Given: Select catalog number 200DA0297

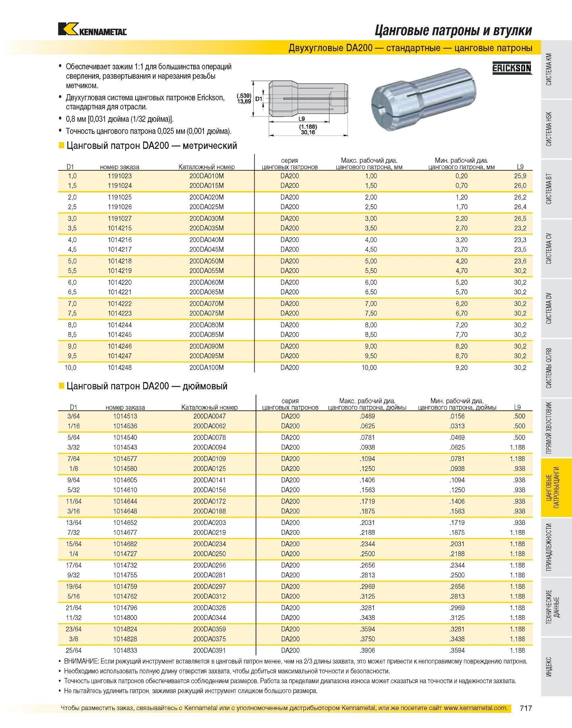Looking at the screenshot, I should [x=209, y=587].
